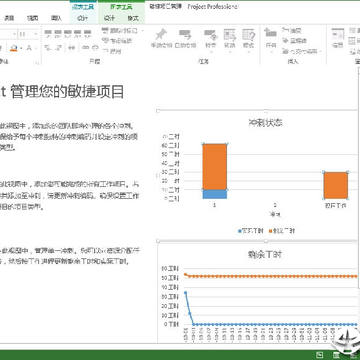
Task: Click the blue legend entry under sprint chart
Action: tap(251, 231)
